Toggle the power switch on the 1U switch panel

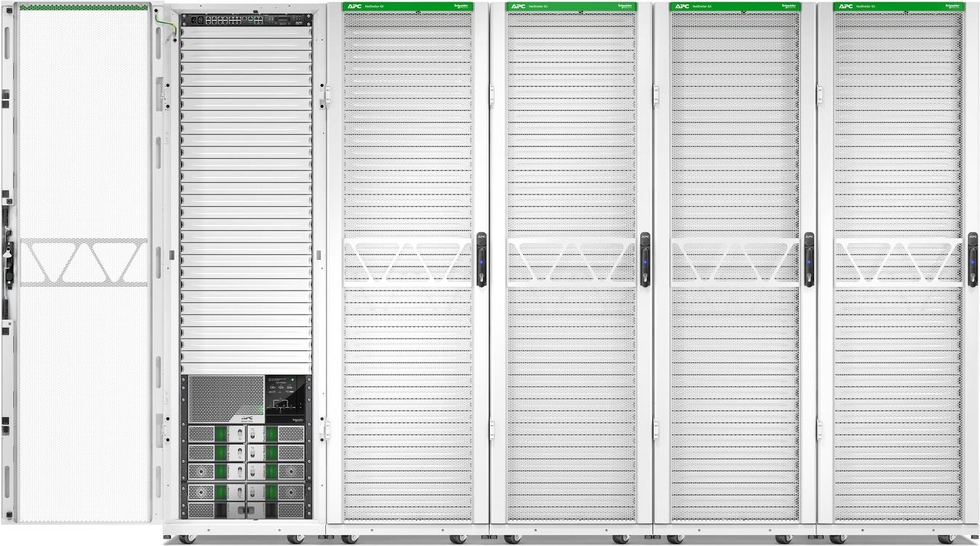194,20
